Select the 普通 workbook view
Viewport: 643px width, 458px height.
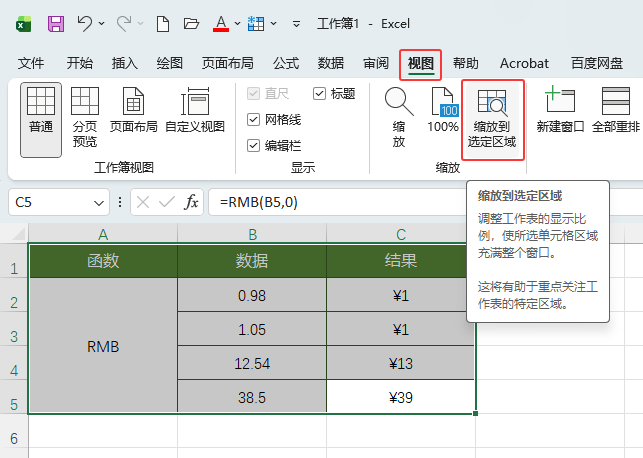click(41, 120)
